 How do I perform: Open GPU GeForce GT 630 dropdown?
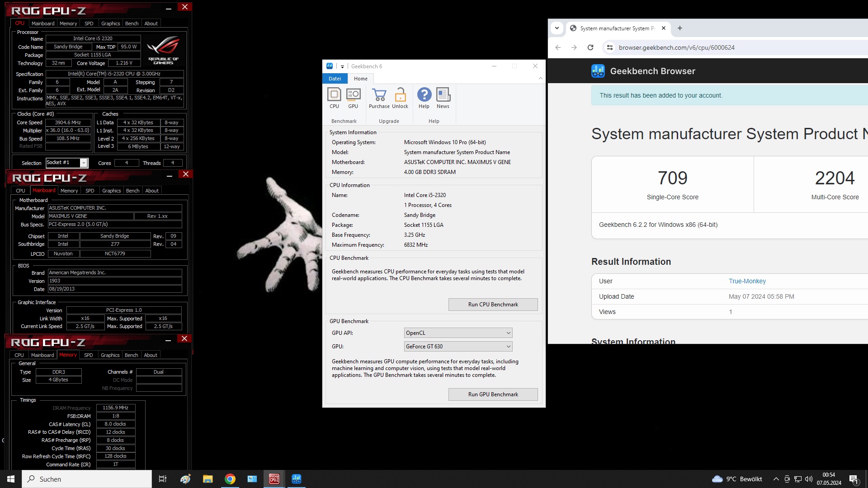pos(458,347)
